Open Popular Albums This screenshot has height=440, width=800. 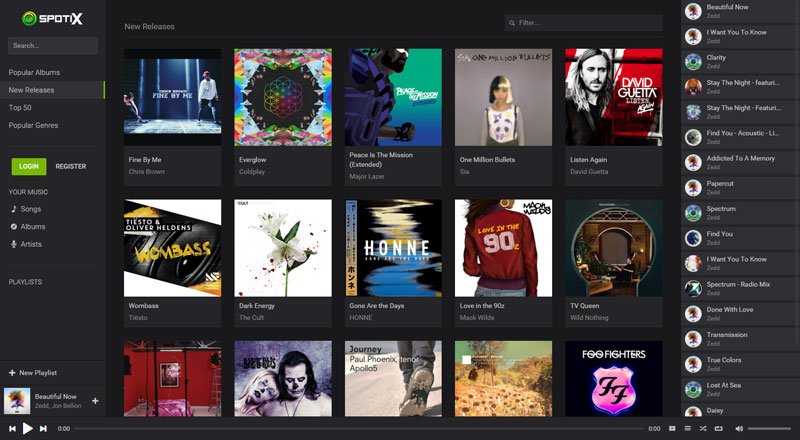(34, 72)
